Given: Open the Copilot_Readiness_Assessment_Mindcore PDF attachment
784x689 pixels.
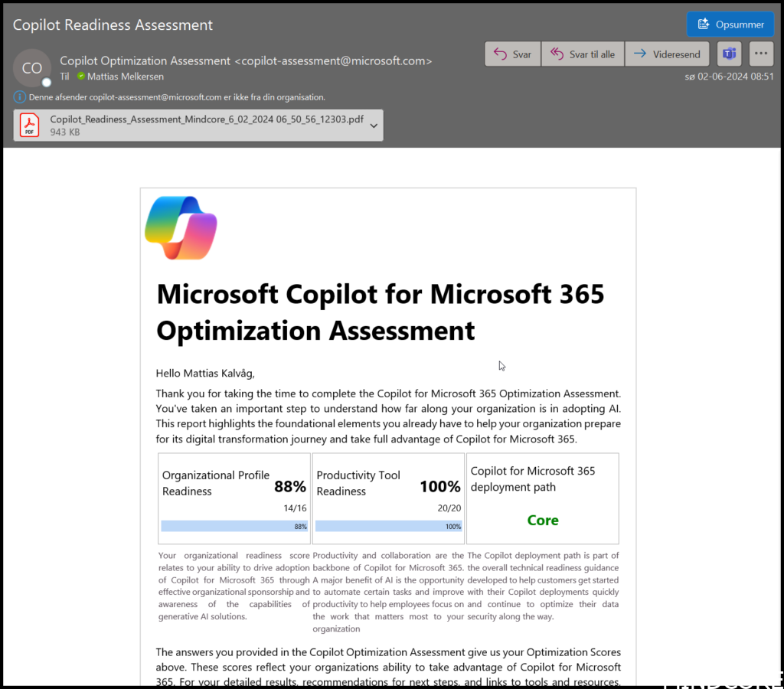Looking at the screenshot, I should pyautogui.click(x=206, y=120).
